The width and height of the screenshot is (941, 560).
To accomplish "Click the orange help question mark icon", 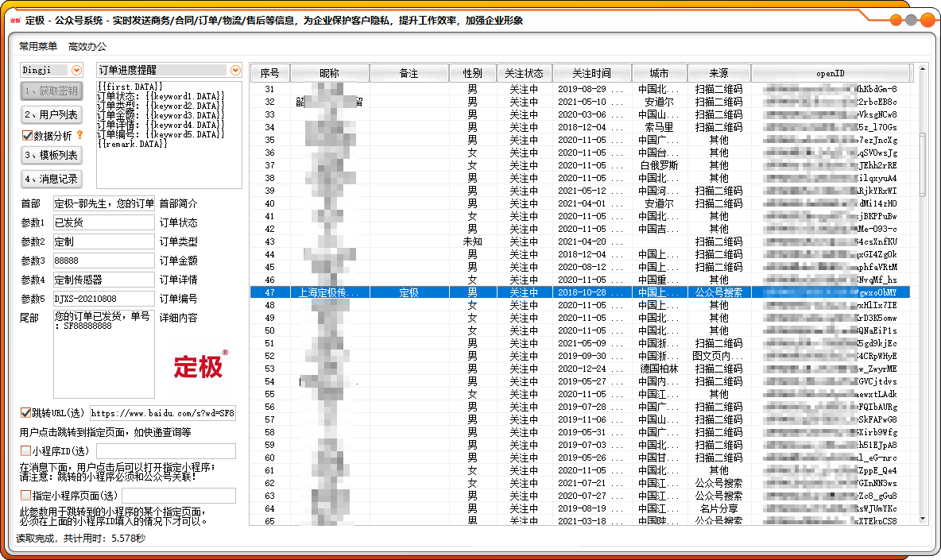I will click(x=78, y=136).
